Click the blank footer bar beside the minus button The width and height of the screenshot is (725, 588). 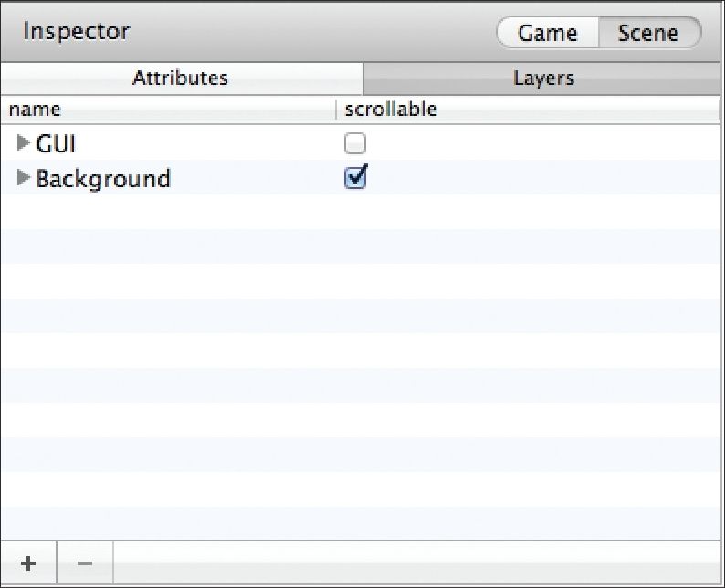click(416, 563)
